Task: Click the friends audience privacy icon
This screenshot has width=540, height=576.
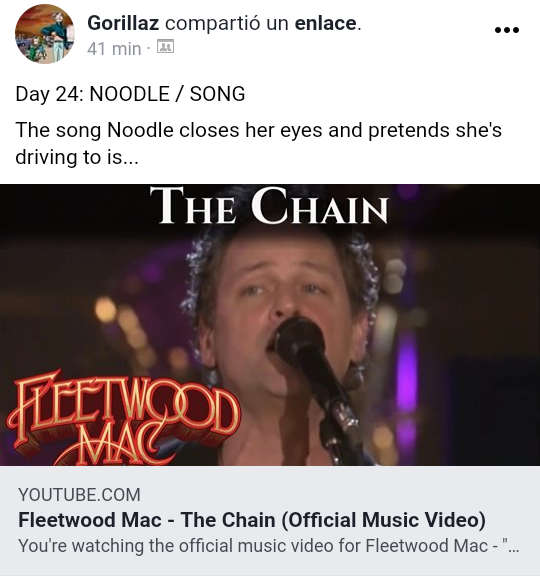Action: (165, 47)
